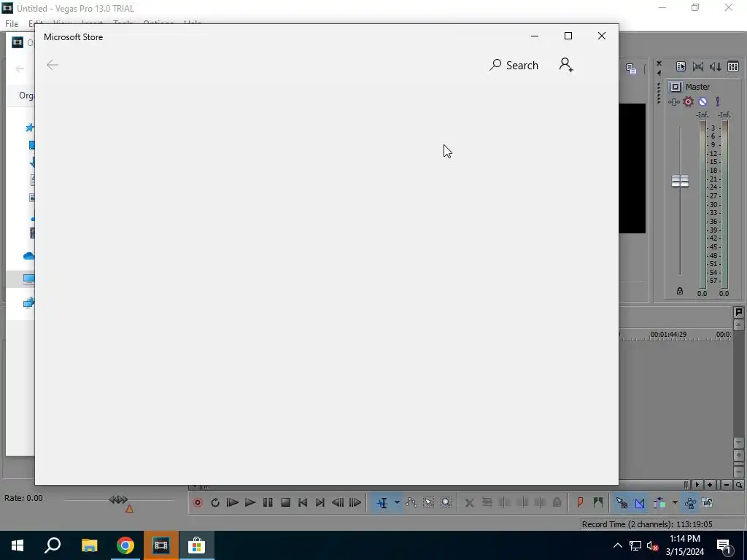This screenshot has height=560, width=747.
Task: Click timeline scroll right arrow button
Action: click(x=697, y=485)
